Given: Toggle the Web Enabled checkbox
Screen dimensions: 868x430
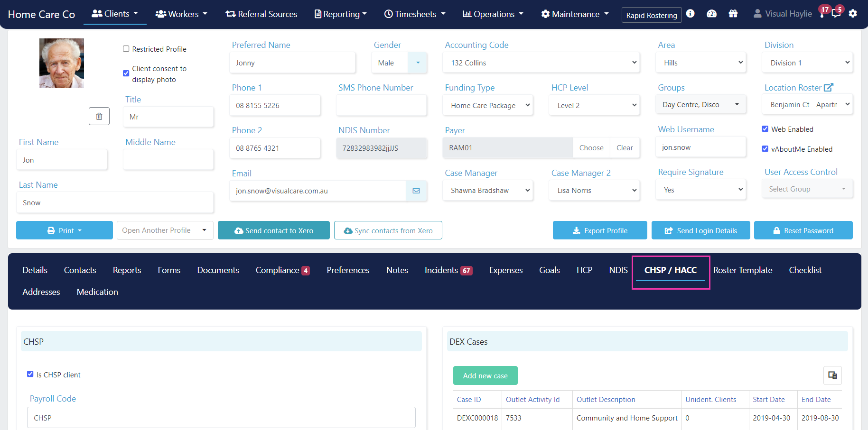Looking at the screenshot, I should click(765, 129).
